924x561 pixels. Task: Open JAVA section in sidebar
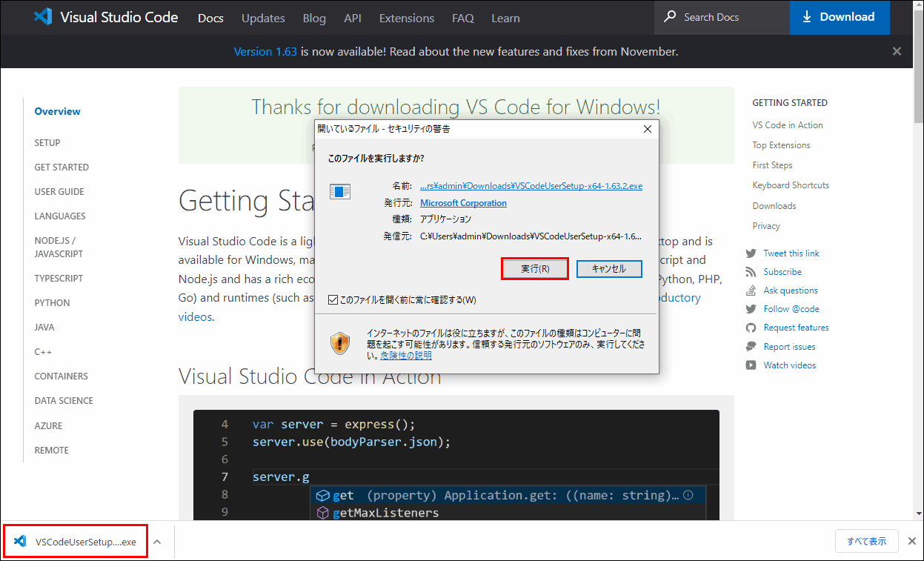pos(44,327)
